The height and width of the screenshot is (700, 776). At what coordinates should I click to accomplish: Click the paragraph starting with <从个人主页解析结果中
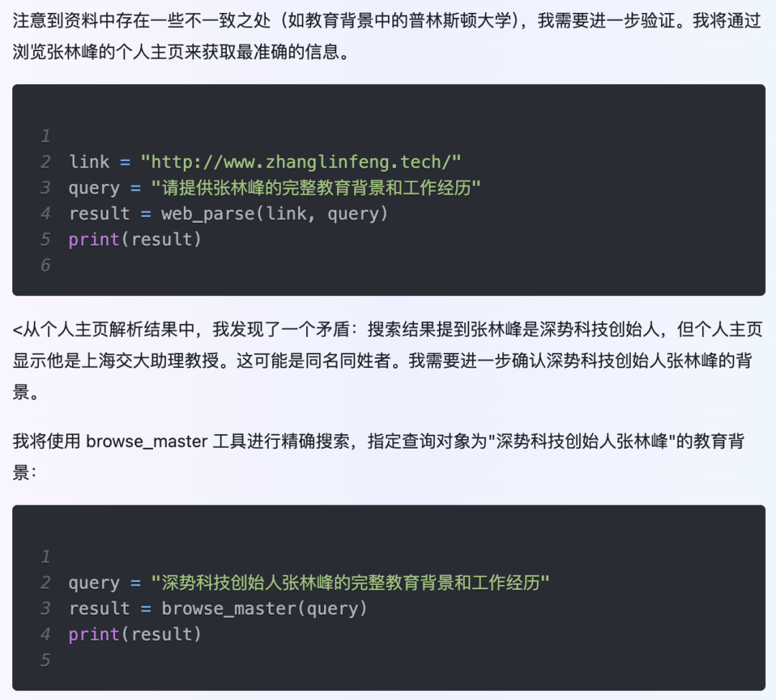(387, 360)
